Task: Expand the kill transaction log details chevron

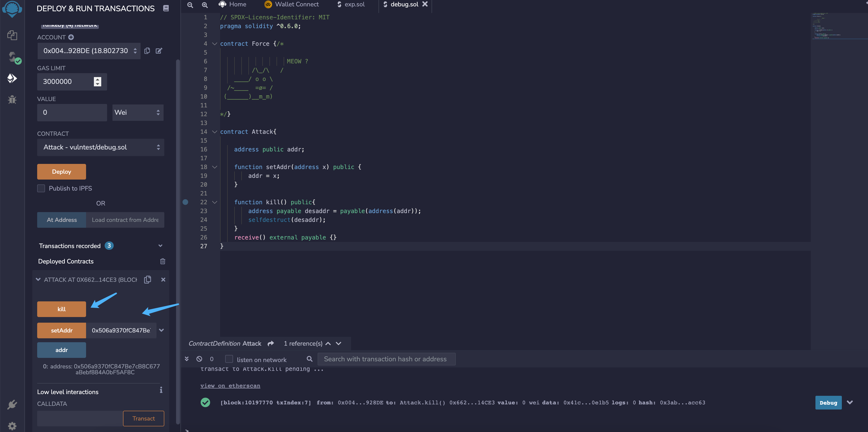Action: [849, 402]
